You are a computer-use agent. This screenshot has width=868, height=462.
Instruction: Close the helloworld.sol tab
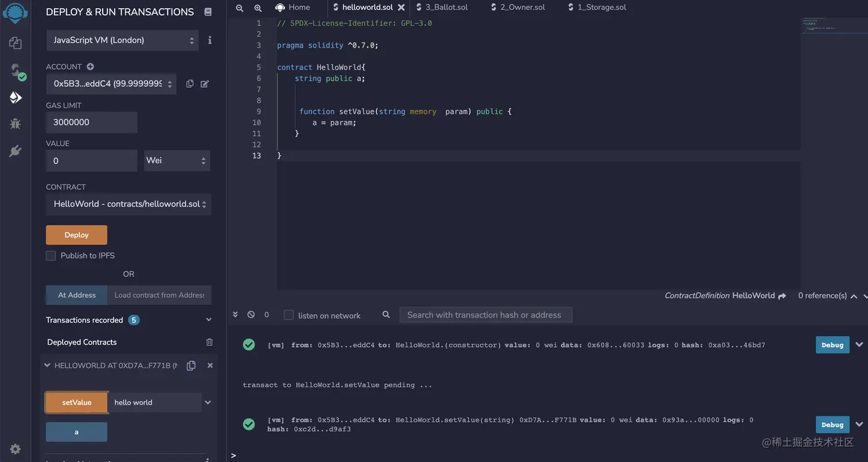(x=401, y=7)
